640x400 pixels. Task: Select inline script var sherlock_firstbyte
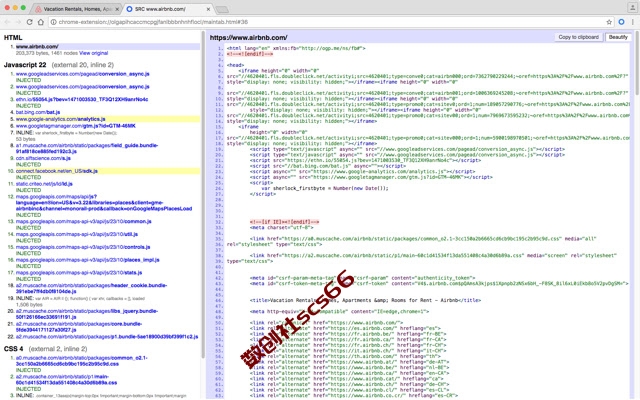pos(66,133)
